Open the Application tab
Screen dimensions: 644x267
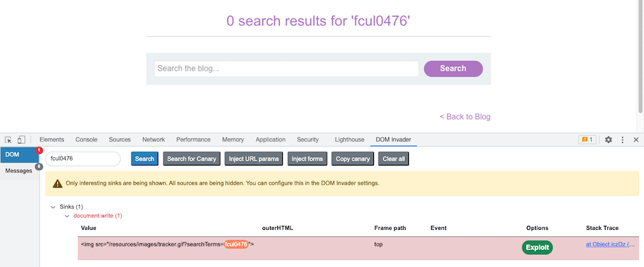[x=270, y=139]
